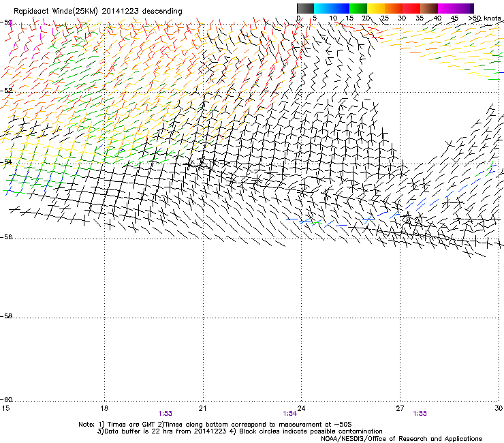Click the longitude label 24
Viewport: 504px width, 443px height.
pyautogui.click(x=301, y=408)
